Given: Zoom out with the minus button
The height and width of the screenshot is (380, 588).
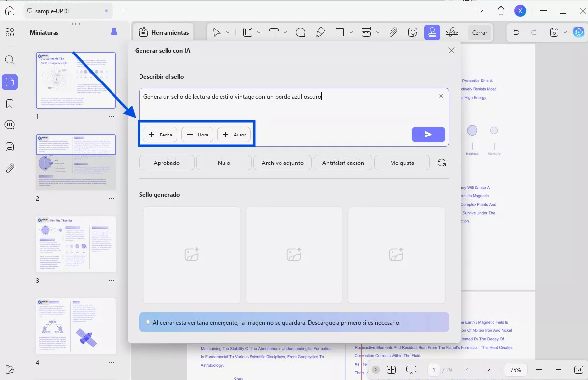Looking at the screenshot, I should [539, 370].
